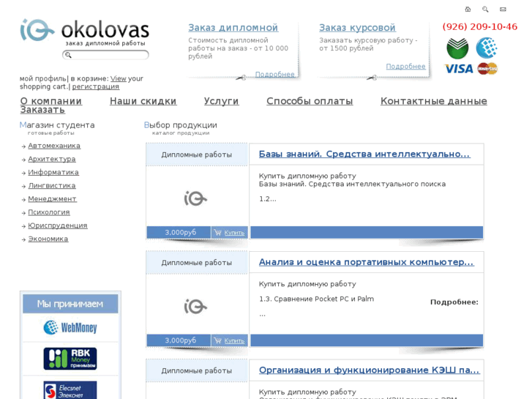This screenshot has width=532, height=399.
Task: Select the Архитектура category
Action: (x=52, y=159)
